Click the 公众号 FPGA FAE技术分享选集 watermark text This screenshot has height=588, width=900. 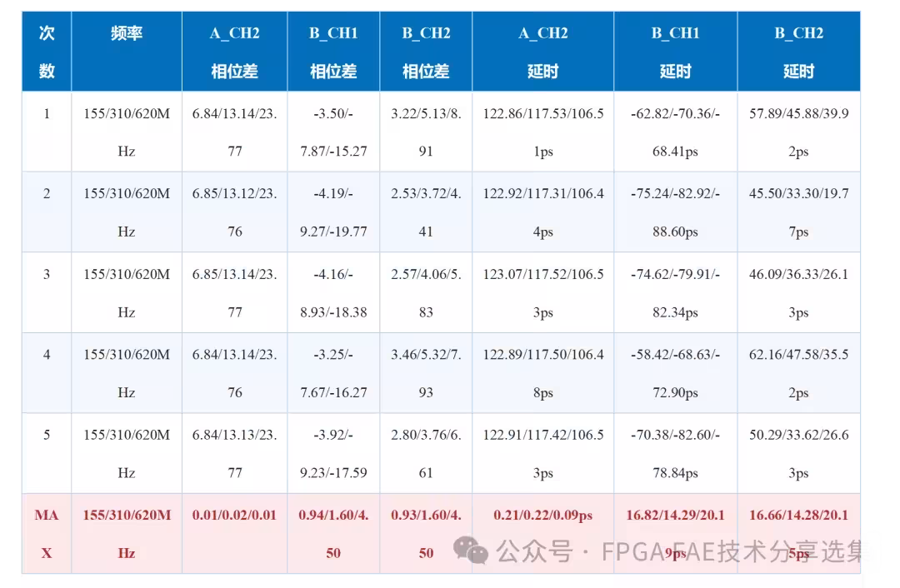679,551
